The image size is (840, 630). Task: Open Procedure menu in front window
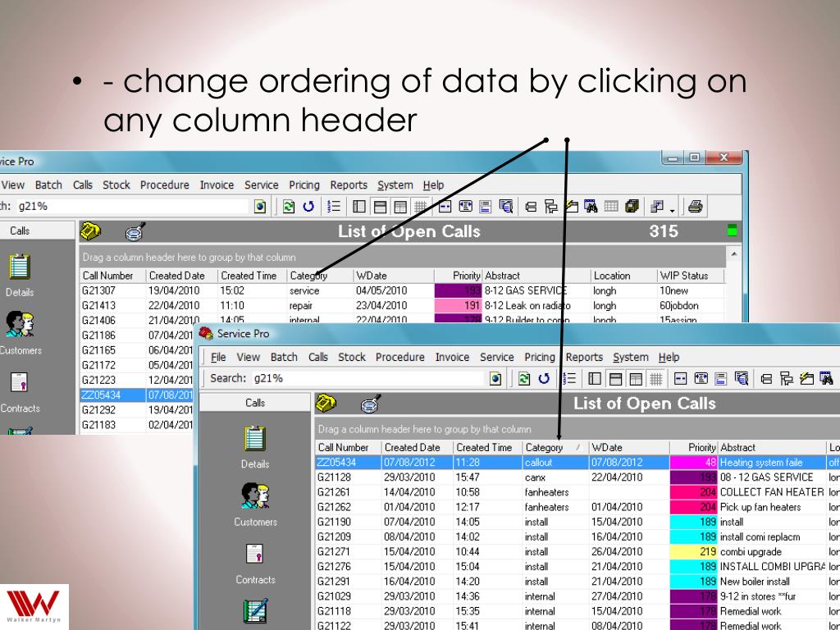pyautogui.click(x=399, y=358)
